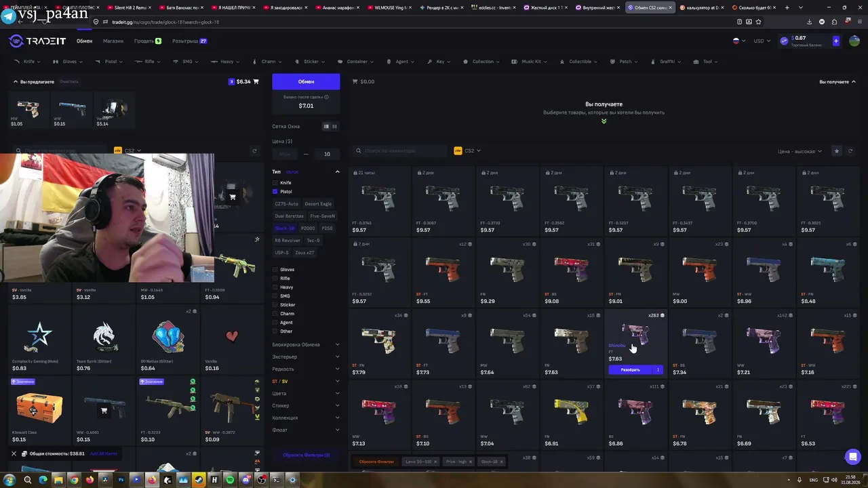868x488 pixels.
Task: Expand the Флоат filter section
Action: (x=306, y=430)
